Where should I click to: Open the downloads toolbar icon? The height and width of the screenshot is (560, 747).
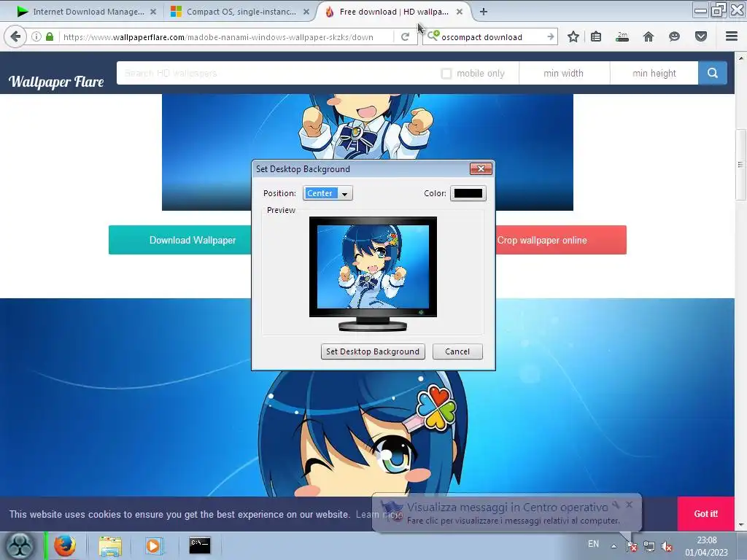click(x=622, y=36)
